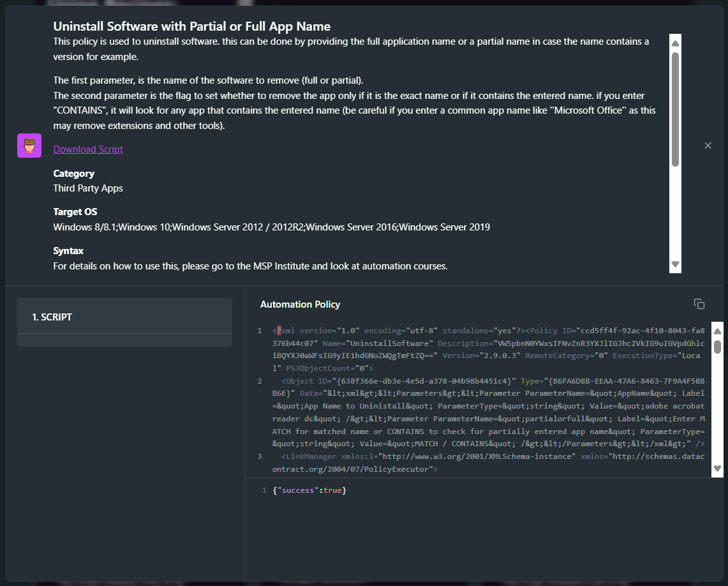Click the Windows versions list text
The height and width of the screenshot is (586, 728).
tap(271, 227)
